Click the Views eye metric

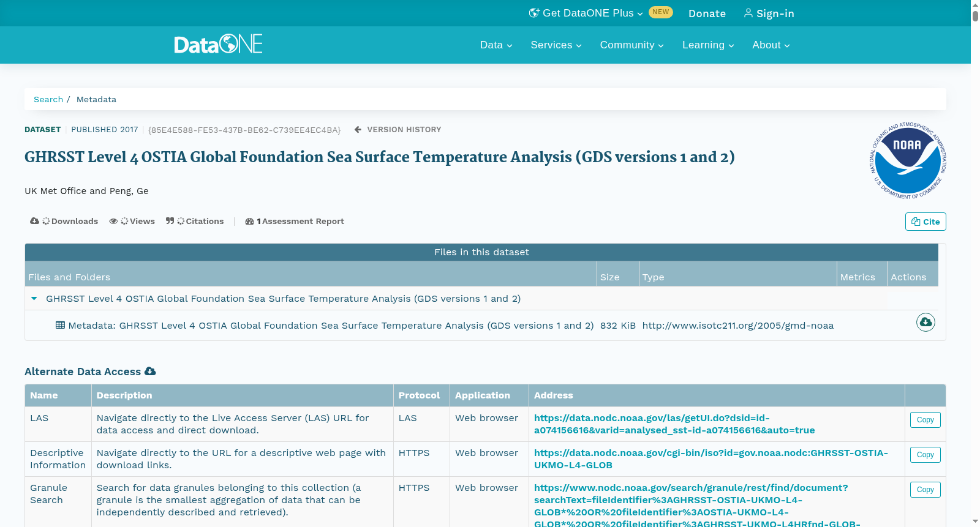[x=132, y=221]
